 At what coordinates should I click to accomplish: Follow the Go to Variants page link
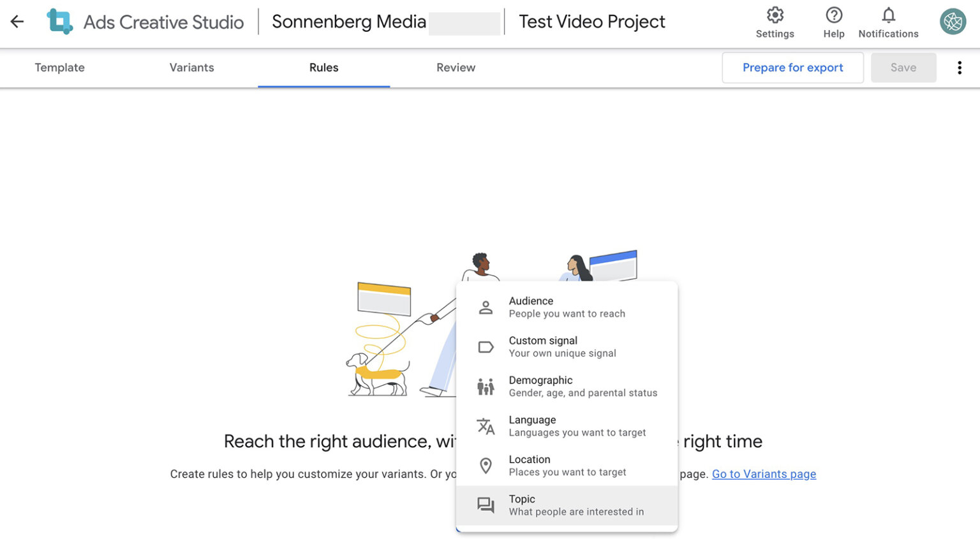point(764,474)
